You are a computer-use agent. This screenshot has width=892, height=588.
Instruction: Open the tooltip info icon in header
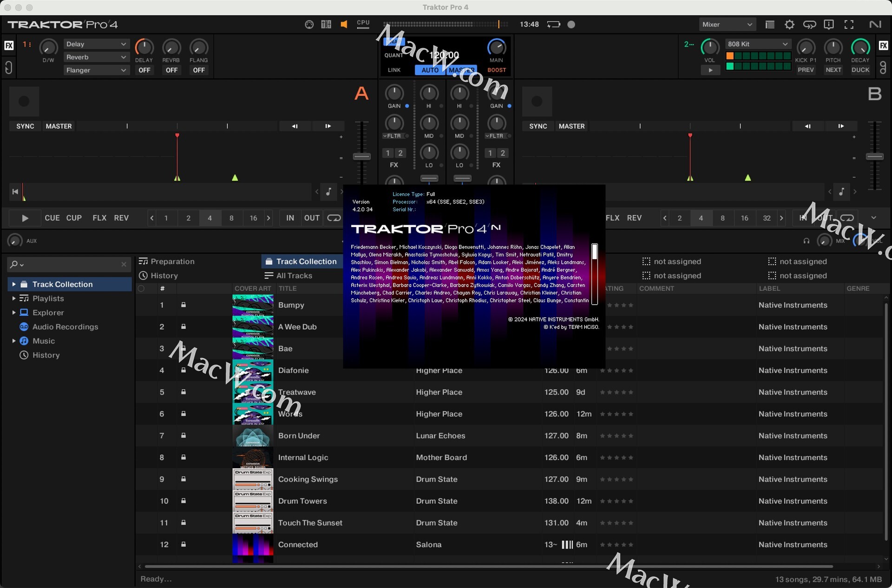click(829, 25)
